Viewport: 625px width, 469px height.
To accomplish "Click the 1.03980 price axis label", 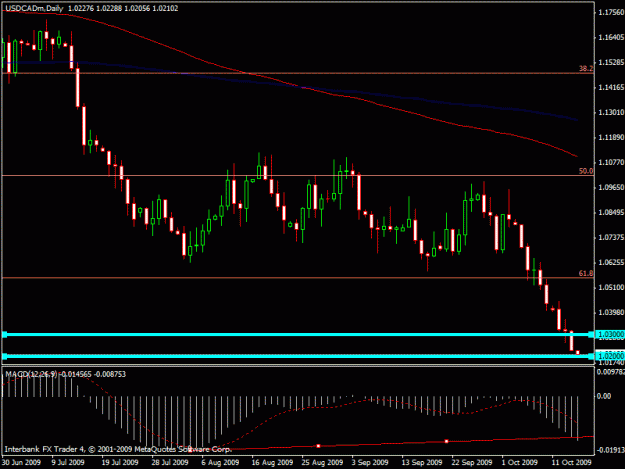I will tap(611, 312).
